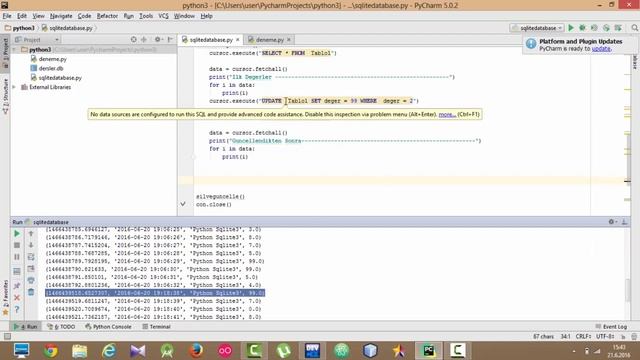
Task: Collapse the python3 project tree node
Action: point(15,49)
